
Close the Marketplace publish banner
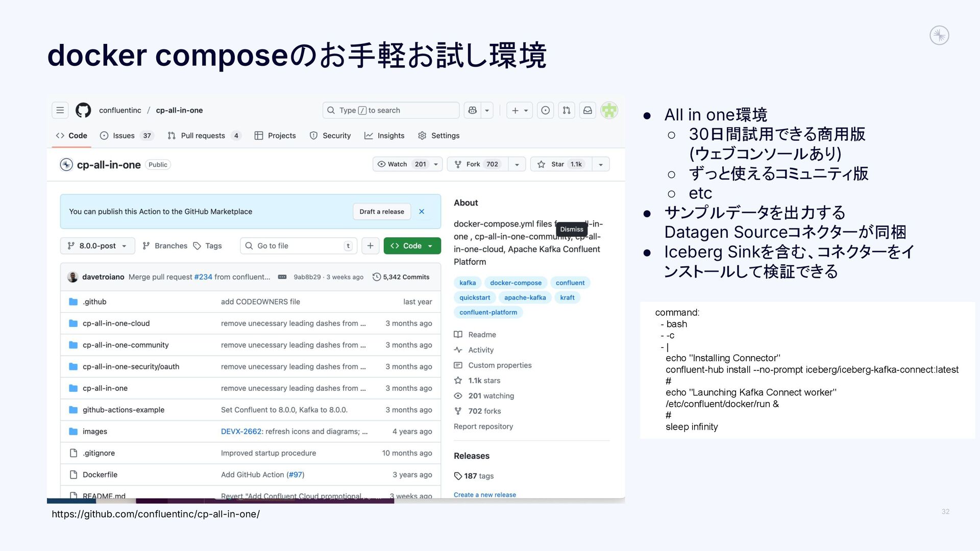(x=422, y=212)
